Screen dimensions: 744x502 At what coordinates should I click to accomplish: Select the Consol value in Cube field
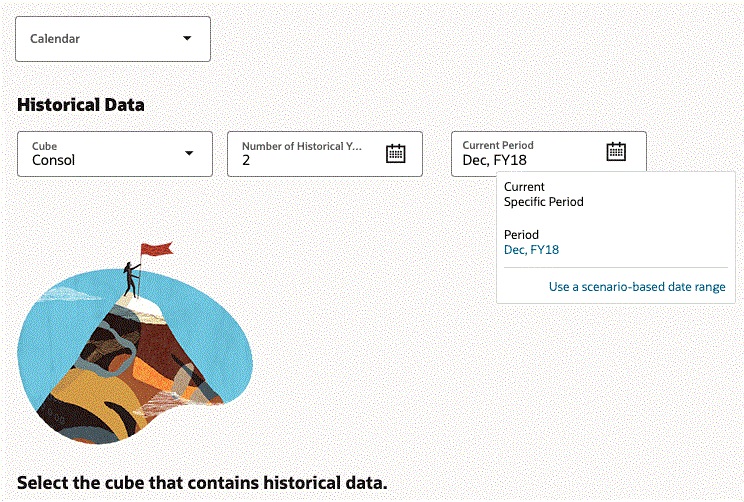pyautogui.click(x=53, y=160)
